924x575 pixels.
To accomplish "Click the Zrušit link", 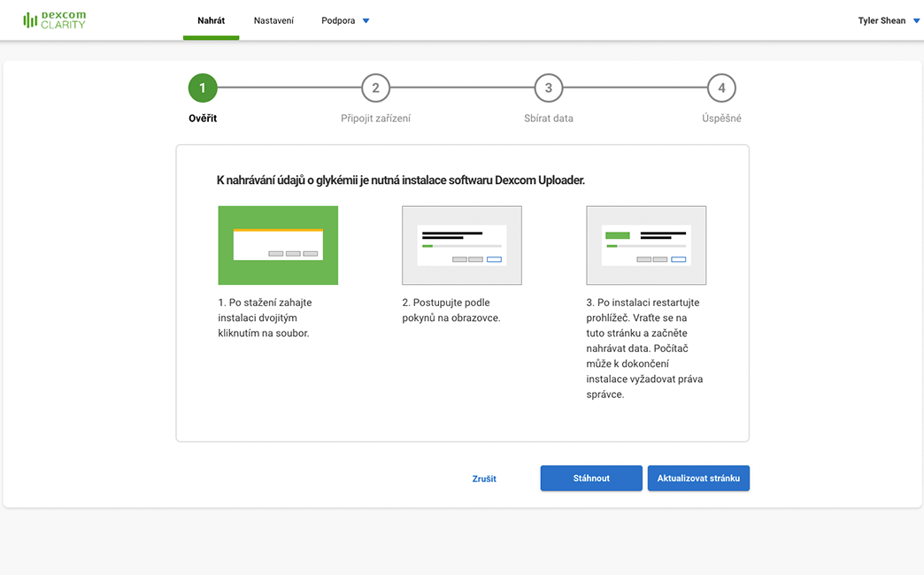I will (484, 479).
